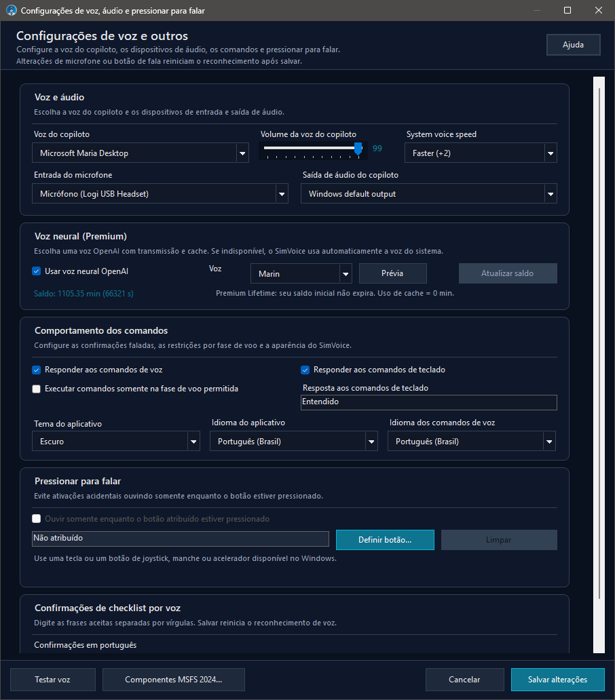Click Salvar alterações button
Screen dimensions: 615x700
coord(557,680)
